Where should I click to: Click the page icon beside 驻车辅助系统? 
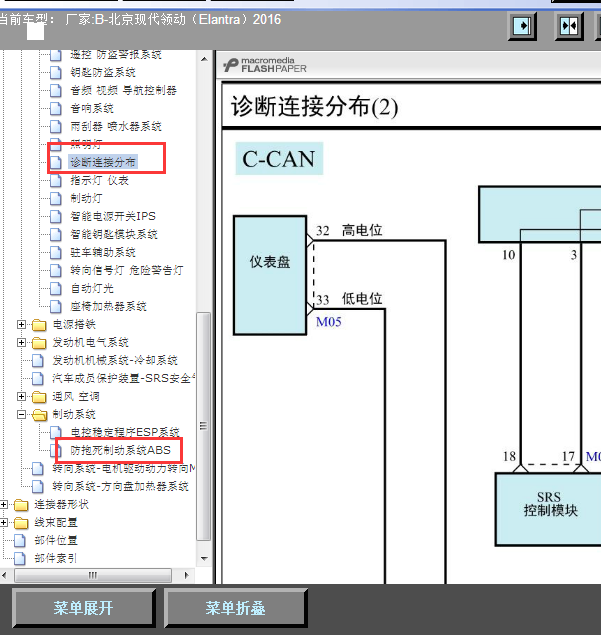[x=55, y=253]
